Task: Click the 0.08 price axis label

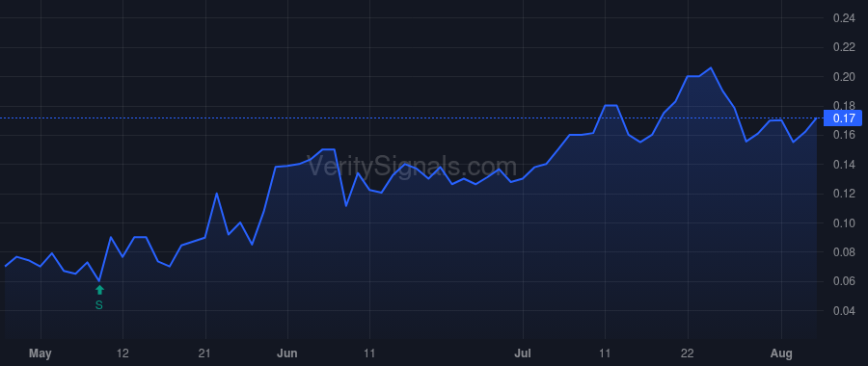Action: tap(844, 252)
